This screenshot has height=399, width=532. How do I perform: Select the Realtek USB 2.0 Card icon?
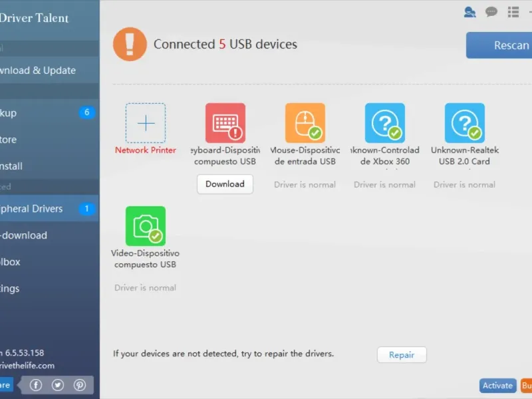coord(464,123)
